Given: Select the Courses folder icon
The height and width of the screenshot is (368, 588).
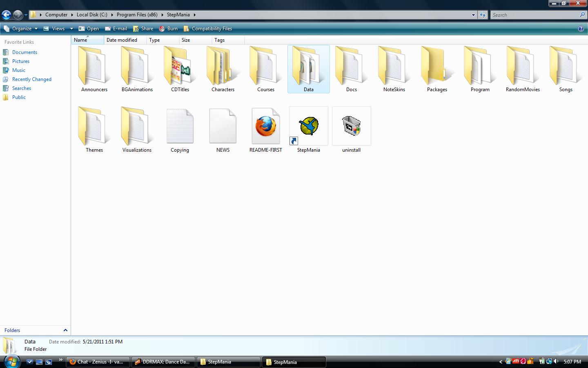Looking at the screenshot, I should coord(265,65).
